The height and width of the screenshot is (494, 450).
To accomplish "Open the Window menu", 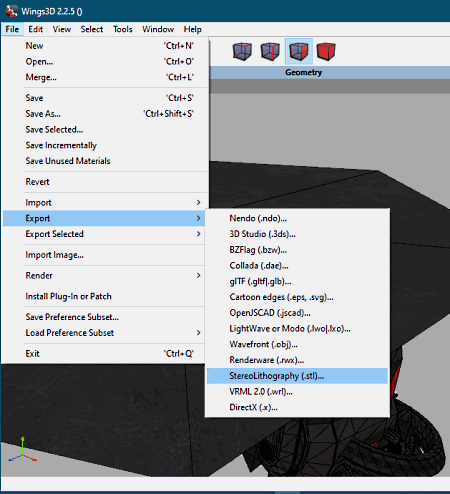I will click(x=158, y=29).
